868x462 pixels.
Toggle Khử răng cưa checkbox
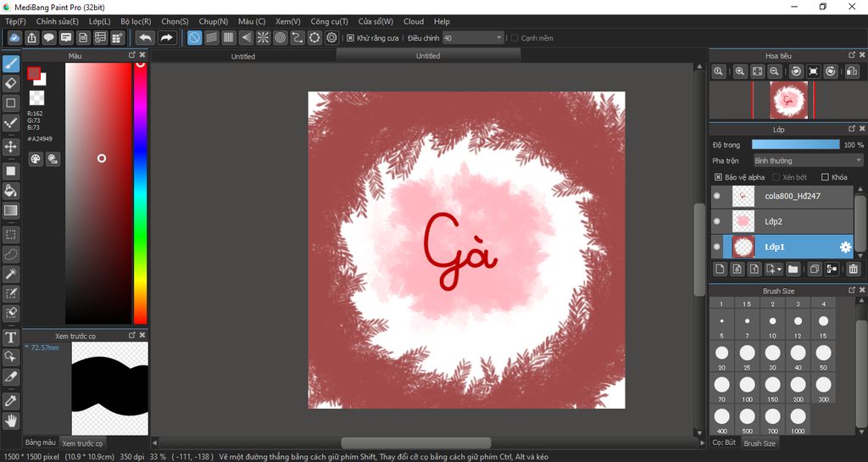(x=350, y=37)
